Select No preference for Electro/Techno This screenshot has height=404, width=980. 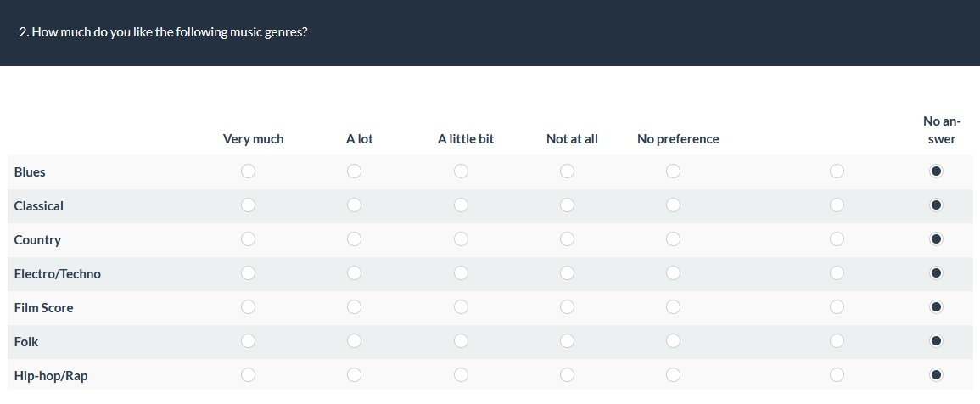(x=673, y=273)
